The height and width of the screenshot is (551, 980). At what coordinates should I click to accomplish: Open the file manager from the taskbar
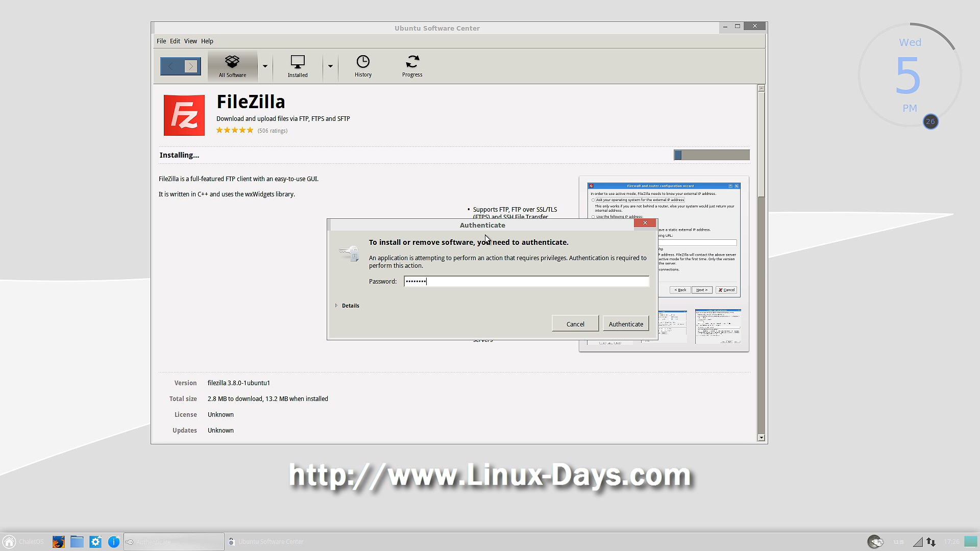pos(77,542)
